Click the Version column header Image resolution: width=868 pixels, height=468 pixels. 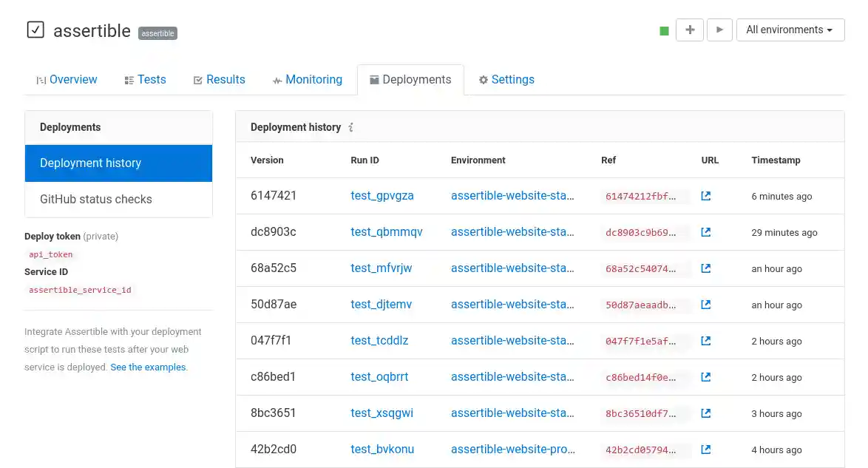267,160
